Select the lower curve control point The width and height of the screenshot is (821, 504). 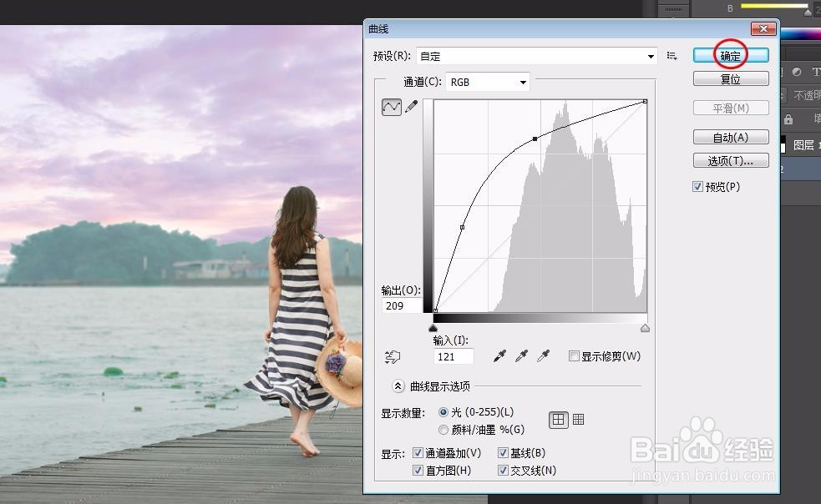(462, 227)
